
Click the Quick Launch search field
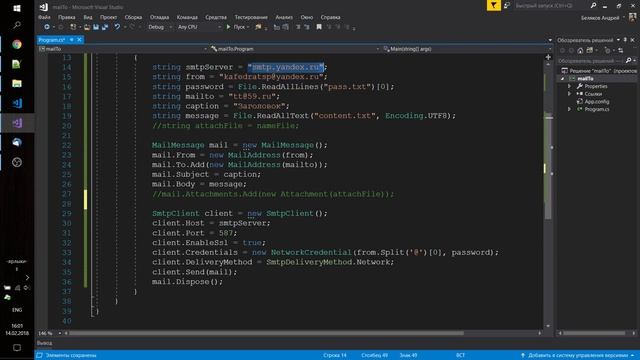tap(550, 5)
